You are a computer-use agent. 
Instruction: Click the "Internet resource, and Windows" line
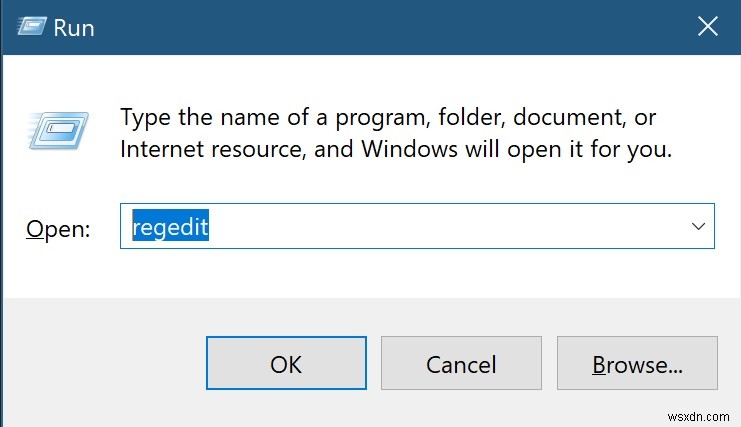pyautogui.click(x=395, y=150)
